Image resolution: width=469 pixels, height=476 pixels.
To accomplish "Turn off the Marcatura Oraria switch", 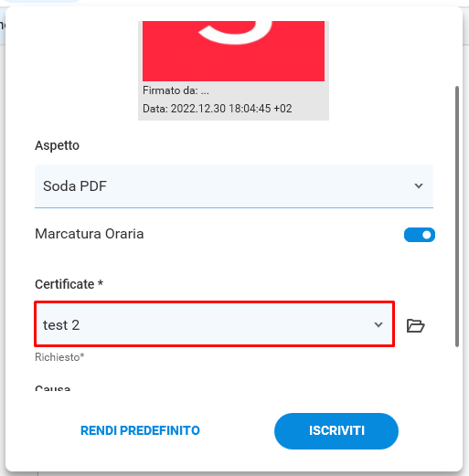I will click(x=420, y=235).
